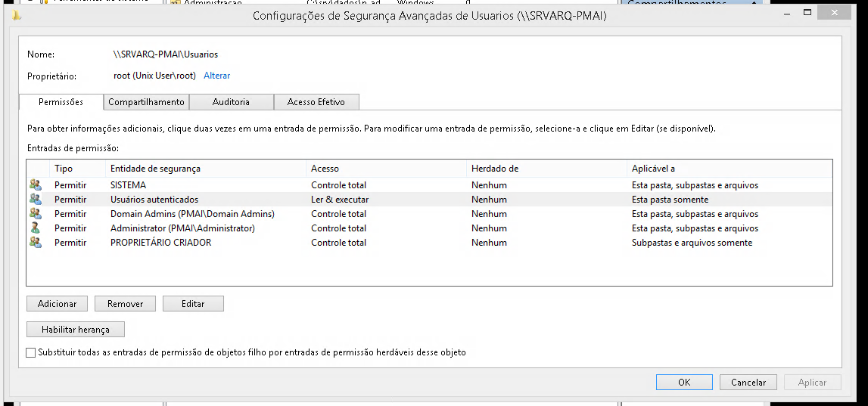Click Editar to modify the entry
The image size is (868, 406).
point(193,303)
